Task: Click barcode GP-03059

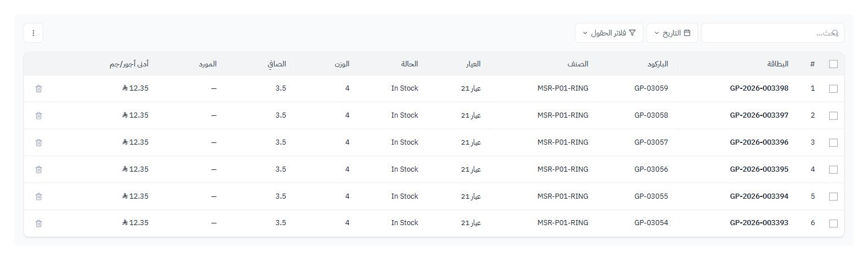Action: click(651, 88)
